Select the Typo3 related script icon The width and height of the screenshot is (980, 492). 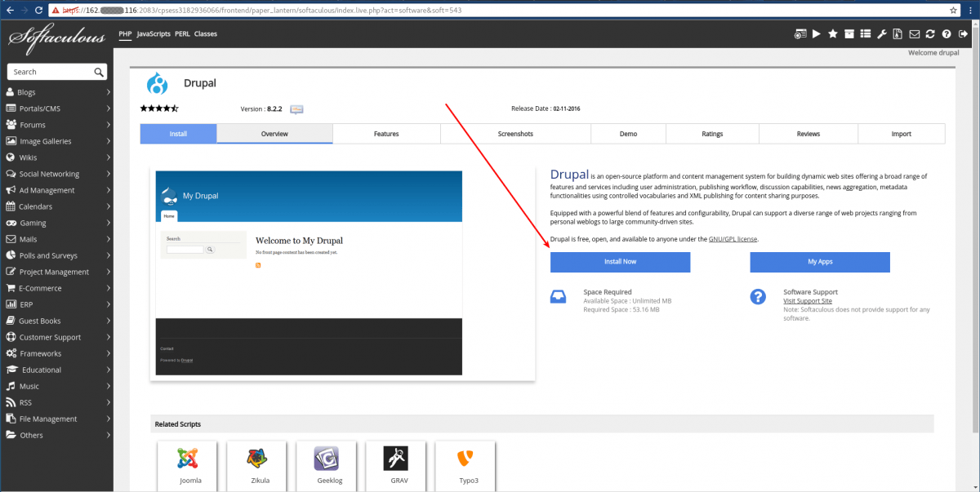click(x=465, y=457)
